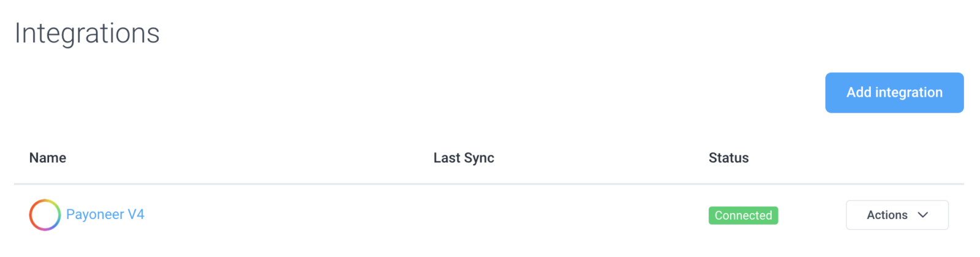The image size is (980, 257).
Task: Sort integrations by the Last Sync column
Action: (464, 158)
